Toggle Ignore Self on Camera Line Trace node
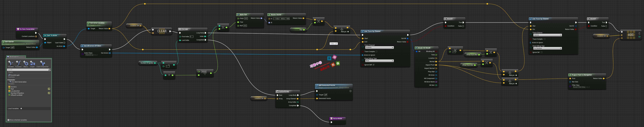 click(x=542, y=52)
